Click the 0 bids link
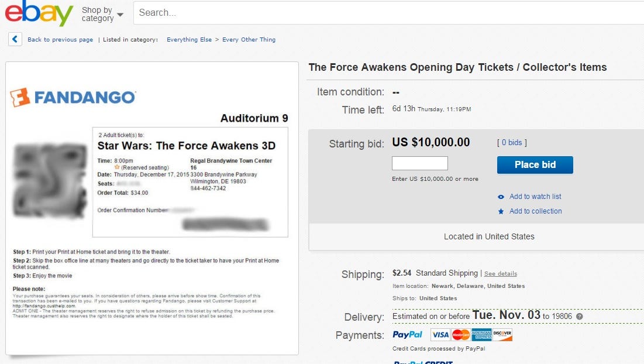This screenshot has width=644, height=364. tap(511, 142)
